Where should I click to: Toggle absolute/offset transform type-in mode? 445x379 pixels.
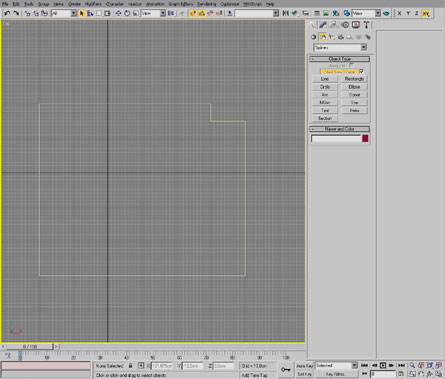click(141, 366)
